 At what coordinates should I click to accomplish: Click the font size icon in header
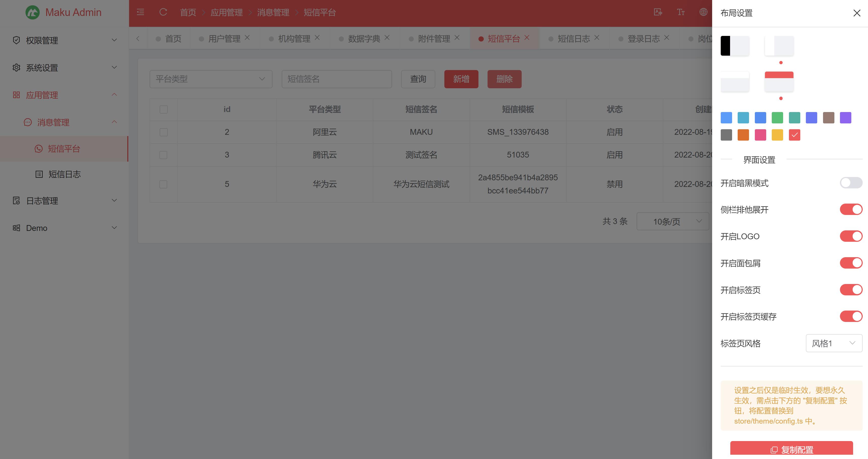coord(681,12)
